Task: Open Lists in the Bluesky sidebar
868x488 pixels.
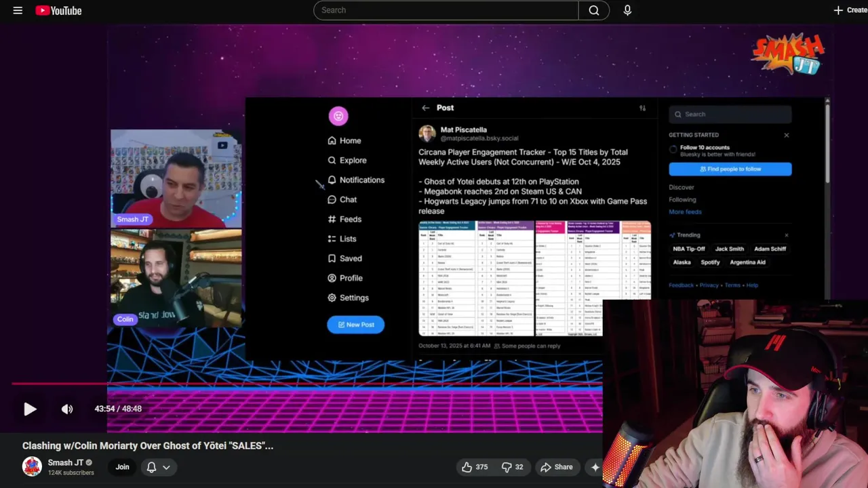Action: click(342, 239)
